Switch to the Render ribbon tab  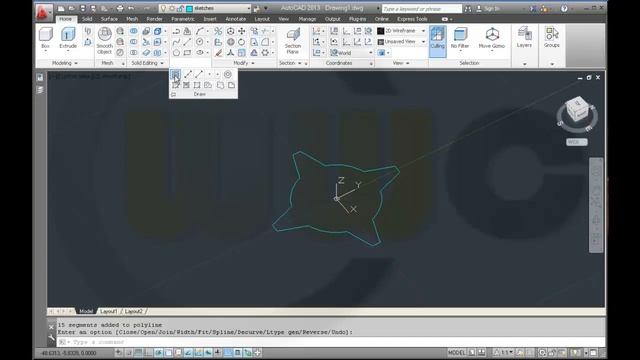point(154,19)
